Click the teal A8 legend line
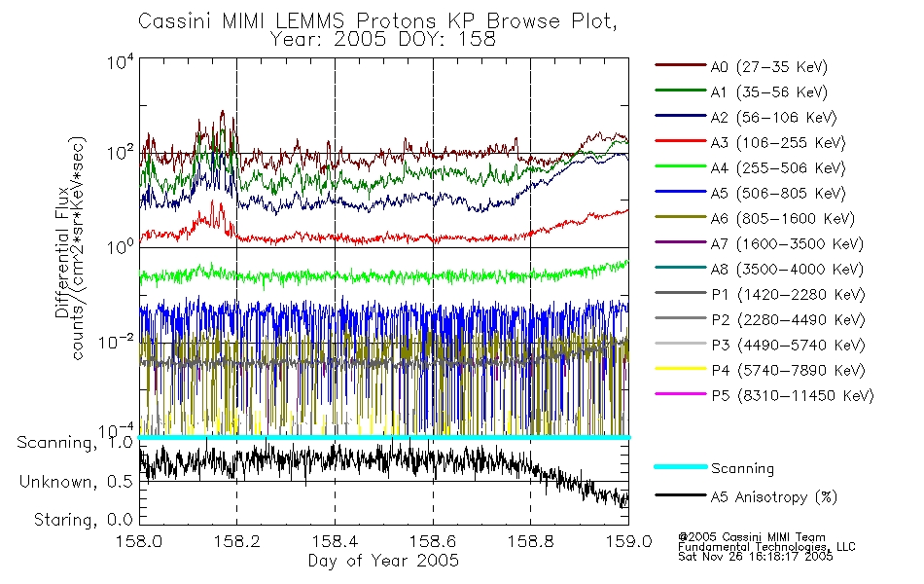This screenshot has width=924, height=584. [x=680, y=268]
